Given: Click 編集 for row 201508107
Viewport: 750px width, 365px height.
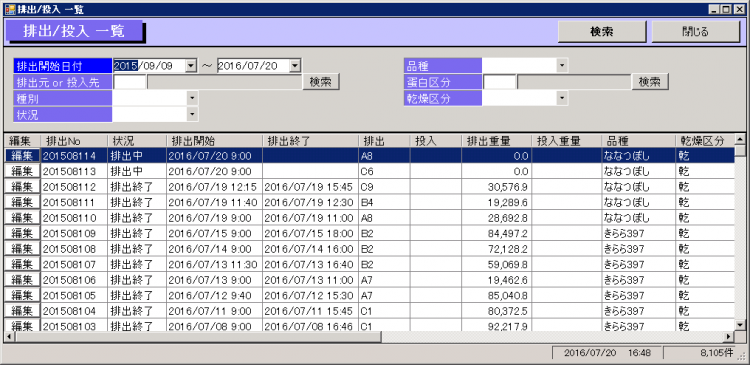Looking at the screenshot, I should [x=22, y=264].
